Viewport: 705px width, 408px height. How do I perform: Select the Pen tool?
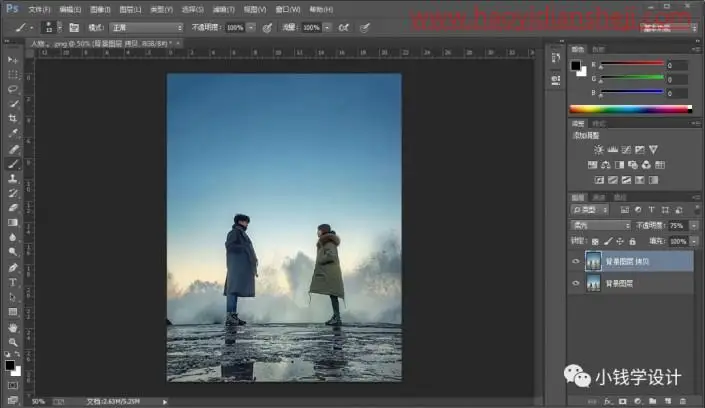point(13,268)
